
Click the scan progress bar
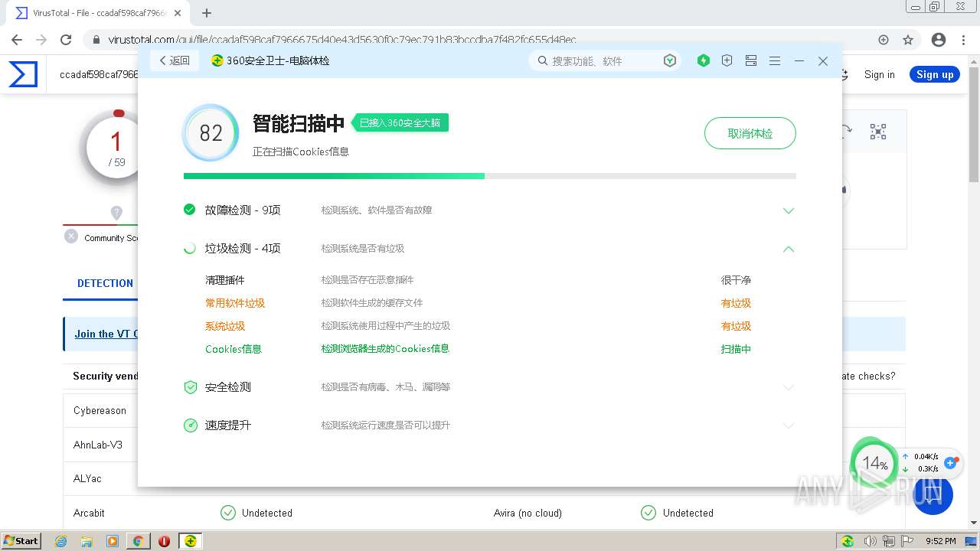490,176
